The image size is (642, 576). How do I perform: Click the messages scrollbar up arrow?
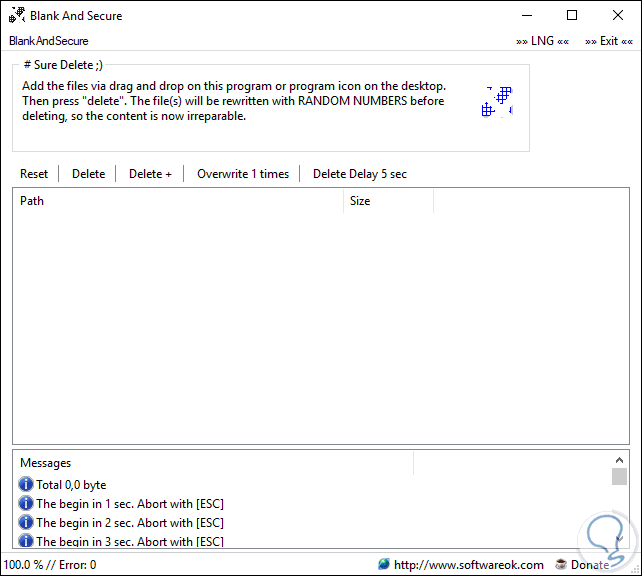coord(619,460)
